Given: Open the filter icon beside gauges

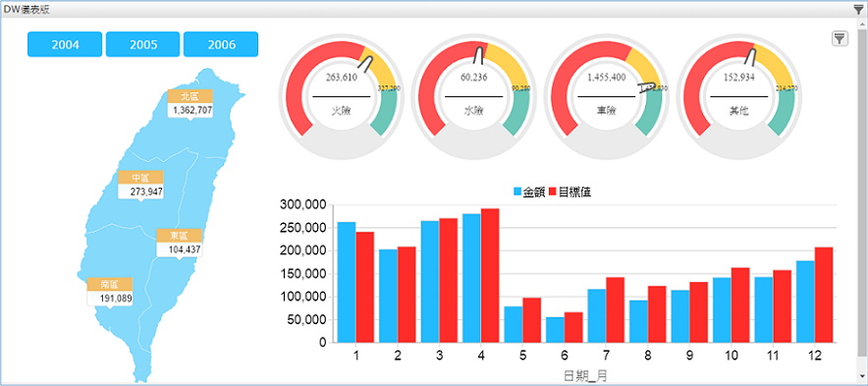Looking at the screenshot, I should [840, 38].
